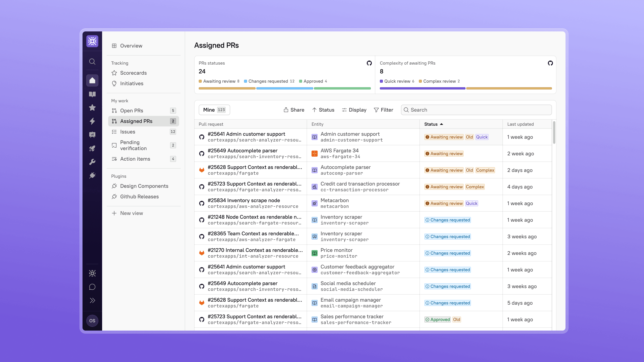Click the Credit card transaction processor entity icon
The height and width of the screenshot is (362, 644).
pos(314,187)
